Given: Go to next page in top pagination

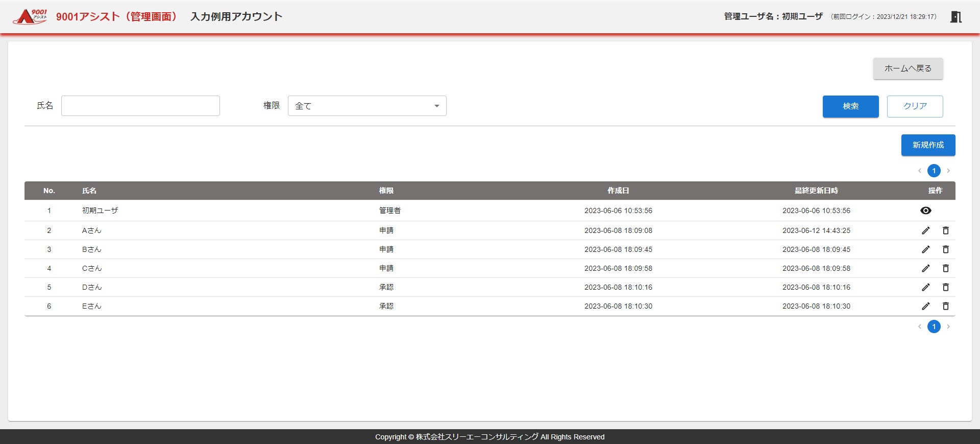Looking at the screenshot, I should pyautogui.click(x=948, y=171).
